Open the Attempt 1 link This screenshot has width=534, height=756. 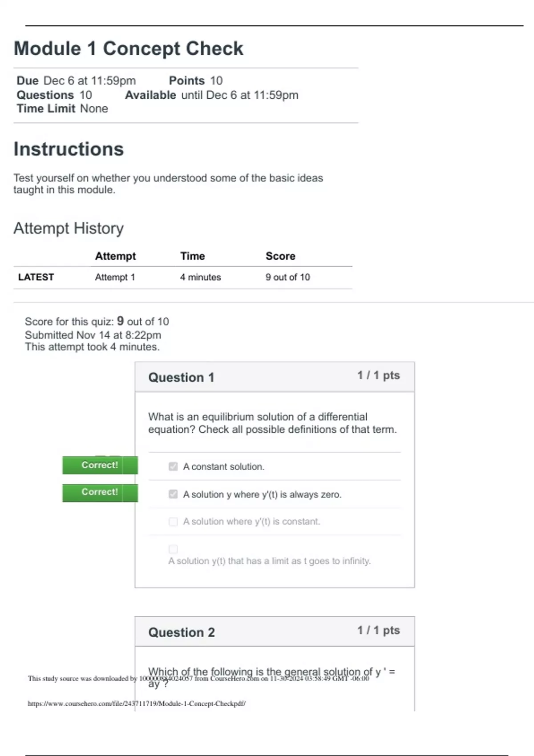[x=115, y=277]
